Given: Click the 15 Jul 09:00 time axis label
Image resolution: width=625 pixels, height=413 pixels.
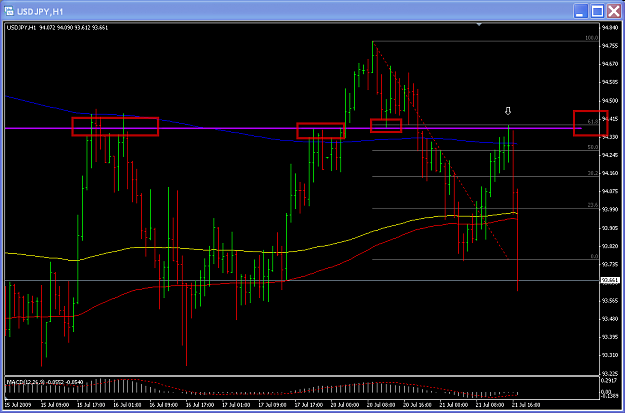Looking at the screenshot, I should 56,405.
